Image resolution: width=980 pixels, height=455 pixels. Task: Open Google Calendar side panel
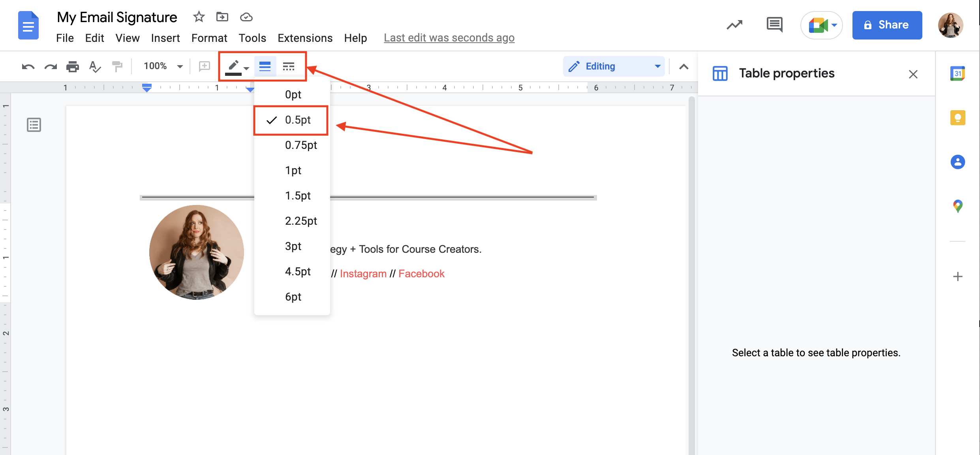click(957, 73)
